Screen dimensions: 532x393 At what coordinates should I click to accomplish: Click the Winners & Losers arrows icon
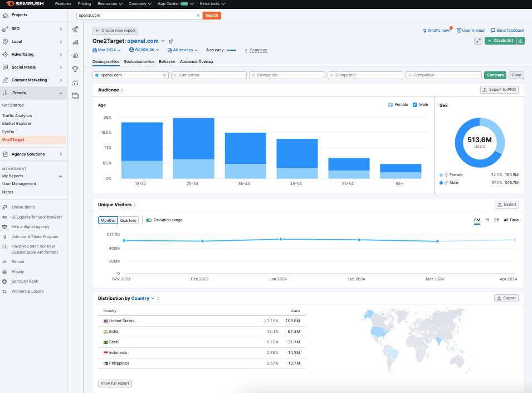(x=4, y=291)
